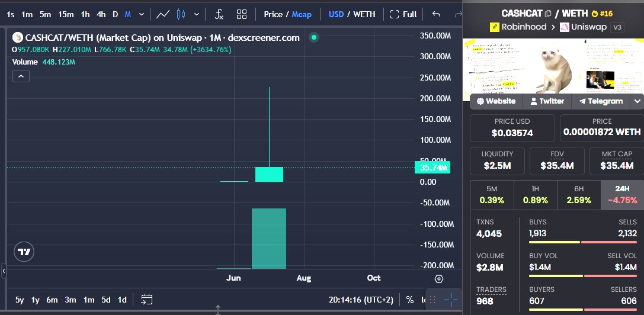Screen dimensions: 644x315
Task: Click the CASHCAT/WETH chart title legend
Action: 156,38
